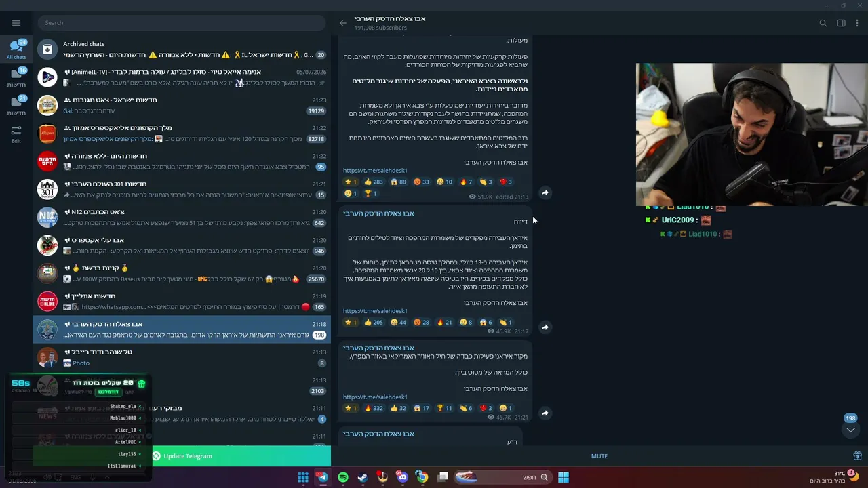This screenshot has height=488, width=868.
Task: Open t.me/salehdesk1 link in 45.7K-view message
Action: [x=375, y=397]
